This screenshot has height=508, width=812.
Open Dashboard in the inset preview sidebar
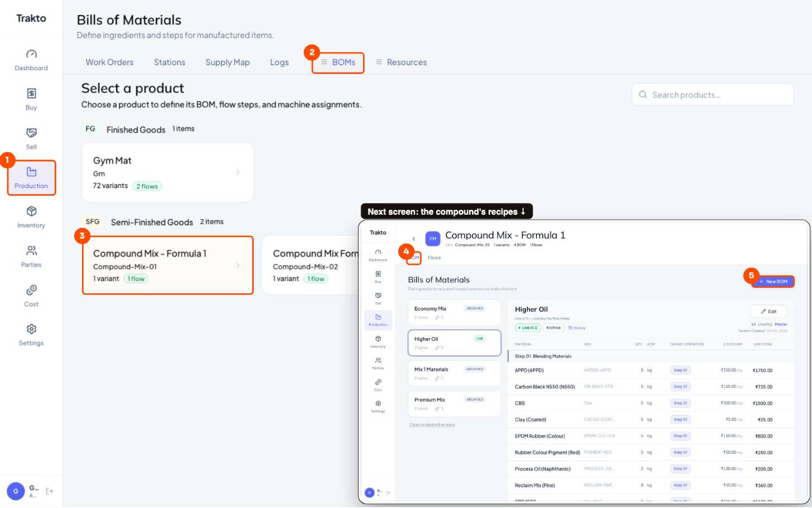pyautogui.click(x=378, y=255)
